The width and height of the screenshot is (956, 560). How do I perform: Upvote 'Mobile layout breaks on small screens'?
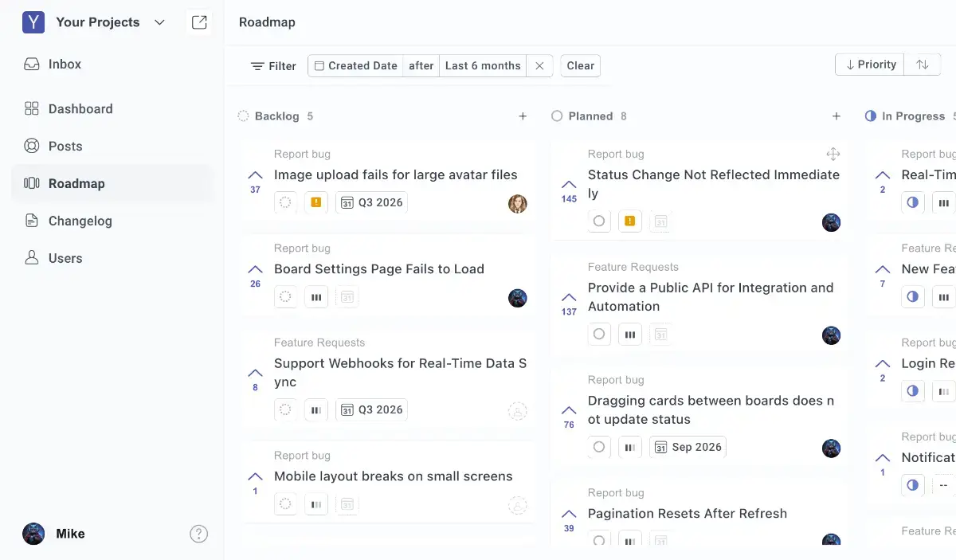[255, 483]
